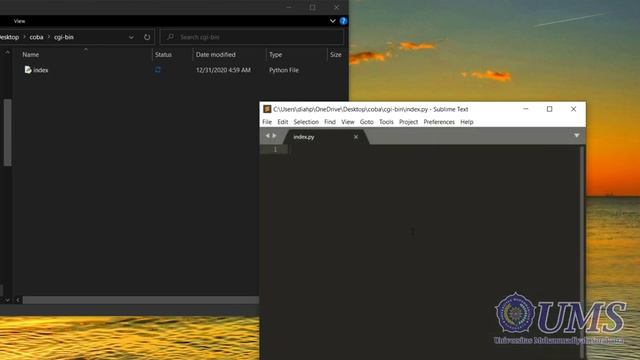This screenshot has height=360, width=640.
Task: Click the horizontal scrollbar's left arrow
Action: point(18,300)
